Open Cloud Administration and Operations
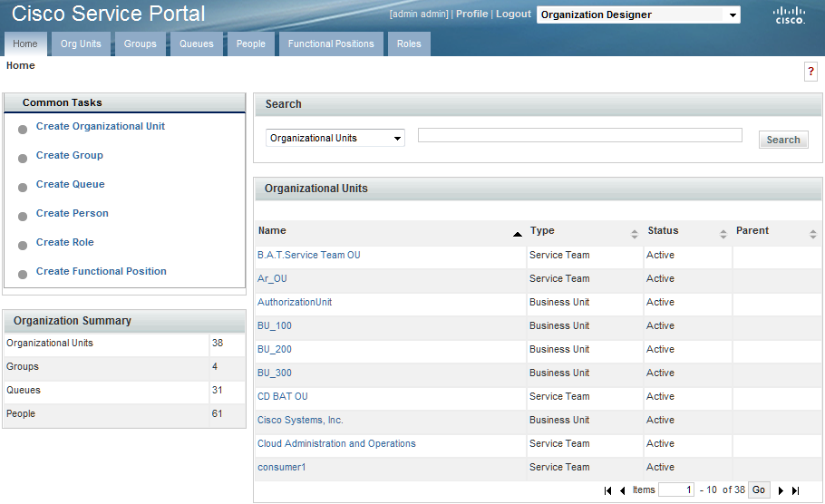The image size is (825, 504). click(x=336, y=443)
